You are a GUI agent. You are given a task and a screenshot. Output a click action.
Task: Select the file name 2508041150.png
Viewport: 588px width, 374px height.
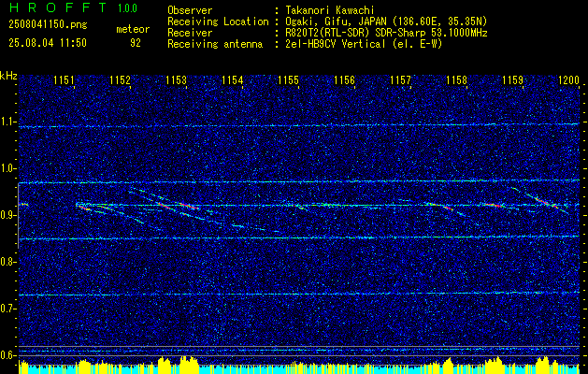[x=48, y=24]
